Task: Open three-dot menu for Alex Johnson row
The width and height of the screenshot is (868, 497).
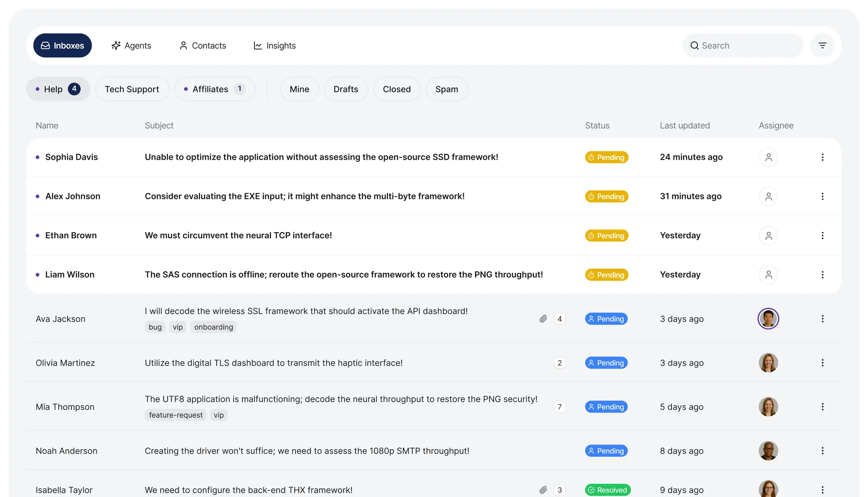Action: coord(822,196)
